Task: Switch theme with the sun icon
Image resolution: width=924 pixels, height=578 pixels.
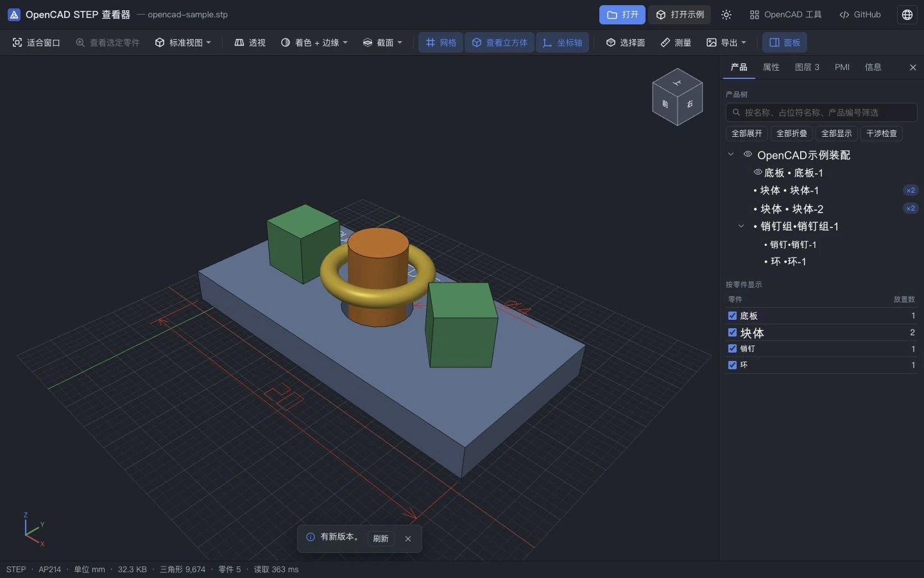Action: [x=726, y=15]
